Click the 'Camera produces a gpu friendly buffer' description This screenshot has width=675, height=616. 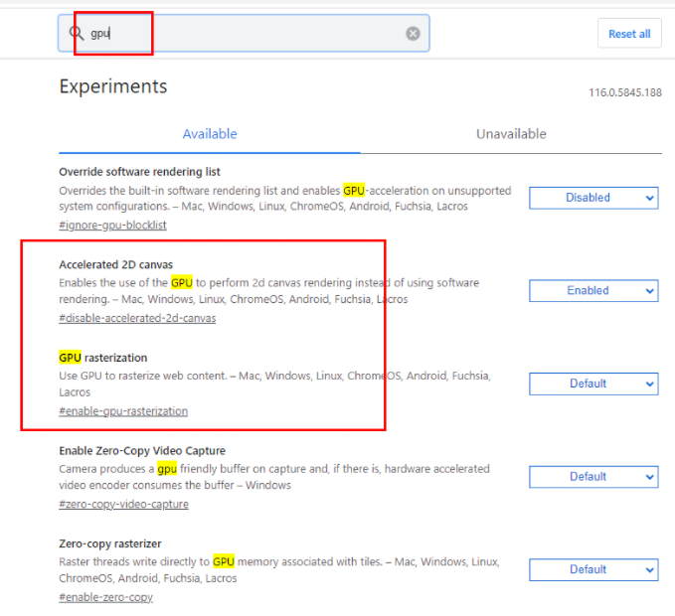274,477
